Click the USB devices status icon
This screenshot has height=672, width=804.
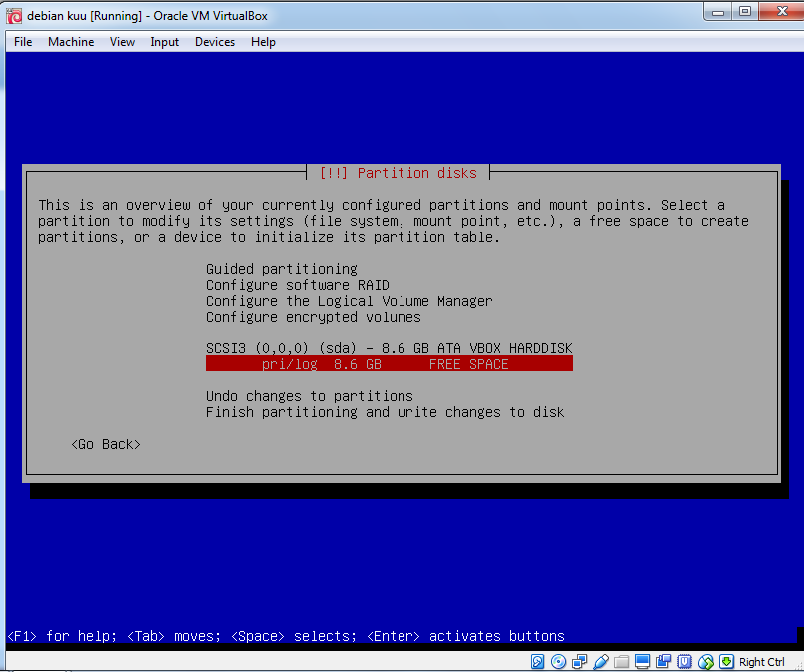(601, 662)
